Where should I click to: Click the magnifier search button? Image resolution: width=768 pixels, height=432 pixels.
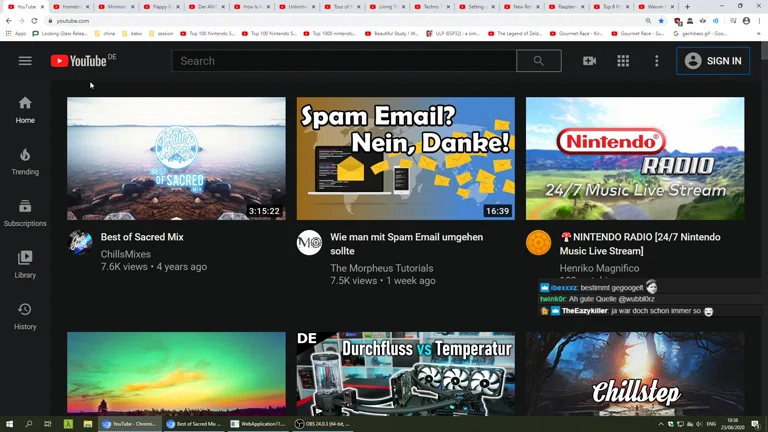(x=539, y=61)
